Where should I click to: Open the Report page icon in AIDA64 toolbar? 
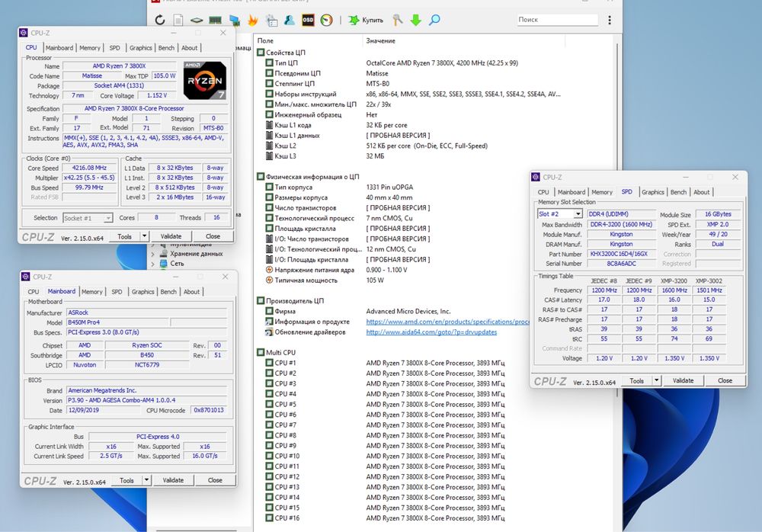click(x=178, y=20)
